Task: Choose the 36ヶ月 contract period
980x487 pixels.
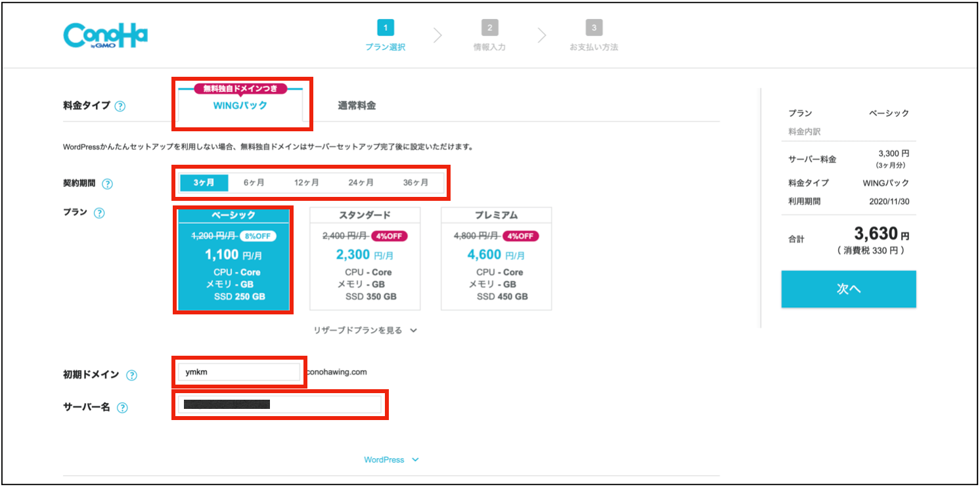Action: tap(416, 183)
